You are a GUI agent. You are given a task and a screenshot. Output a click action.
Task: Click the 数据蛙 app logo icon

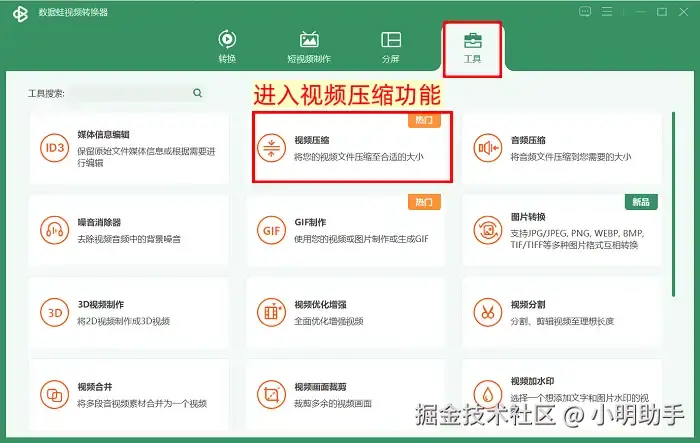coord(21,13)
